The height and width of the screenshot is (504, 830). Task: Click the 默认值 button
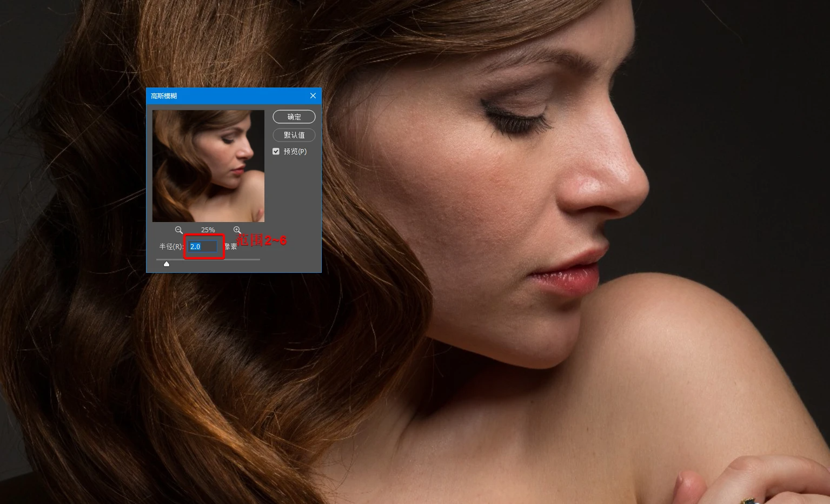click(294, 135)
